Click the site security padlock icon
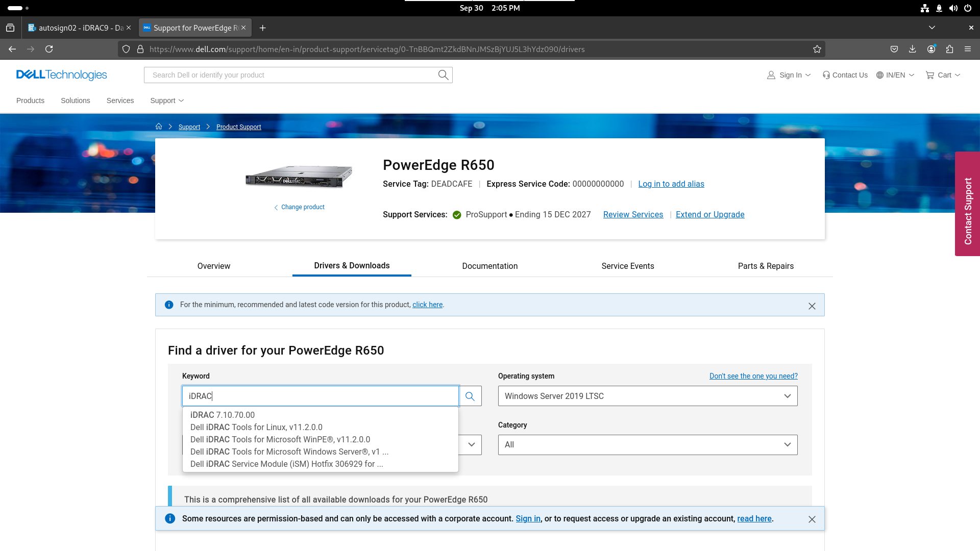 click(140, 49)
